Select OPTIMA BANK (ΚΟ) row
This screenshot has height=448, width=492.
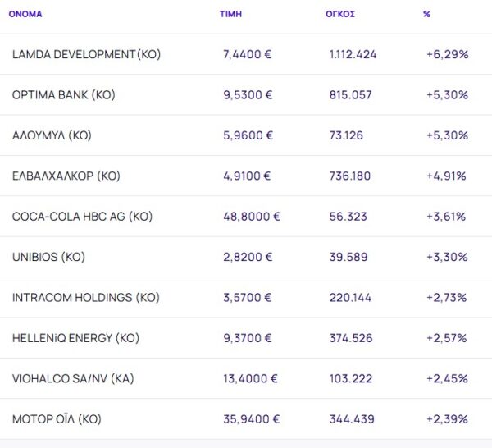click(64, 94)
